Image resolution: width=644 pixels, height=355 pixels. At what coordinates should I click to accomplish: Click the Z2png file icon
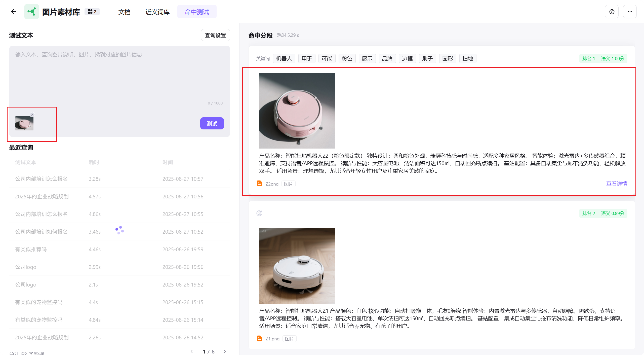point(259,184)
